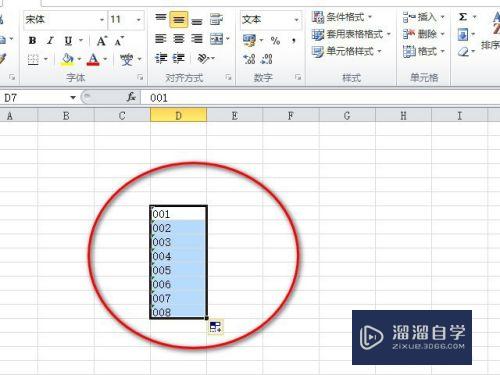Open 条件格式 conditional formatting
500x375 pixels.
coord(342,17)
